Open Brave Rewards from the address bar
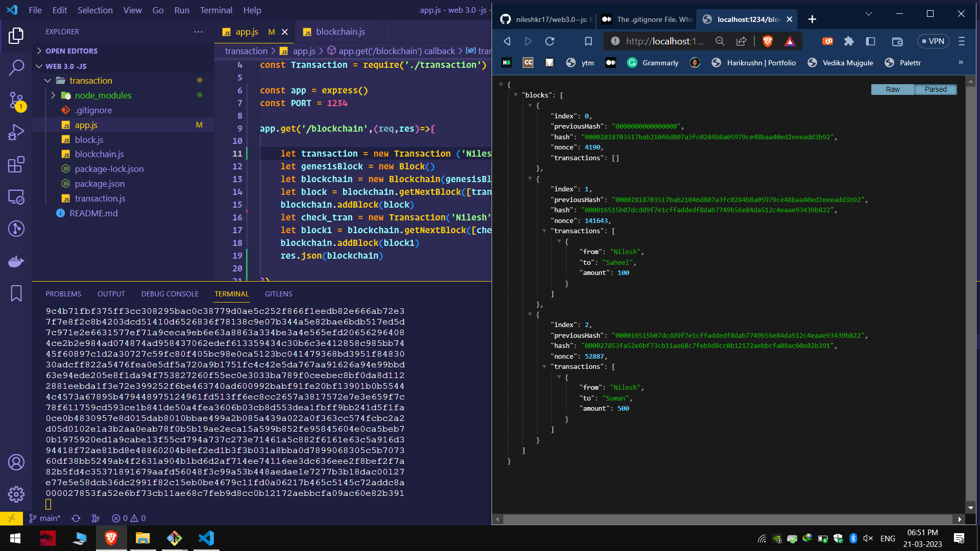 pyautogui.click(x=791, y=41)
